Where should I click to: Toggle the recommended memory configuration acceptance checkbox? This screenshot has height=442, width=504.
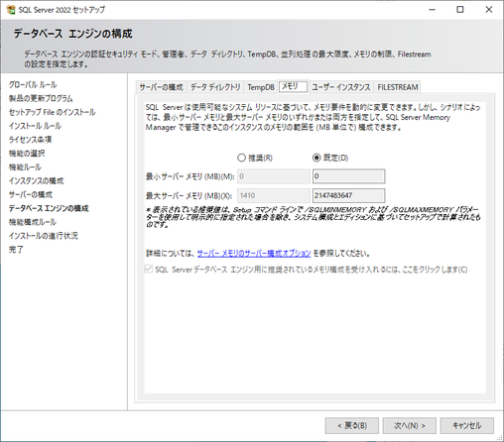pyautogui.click(x=149, y=270)
